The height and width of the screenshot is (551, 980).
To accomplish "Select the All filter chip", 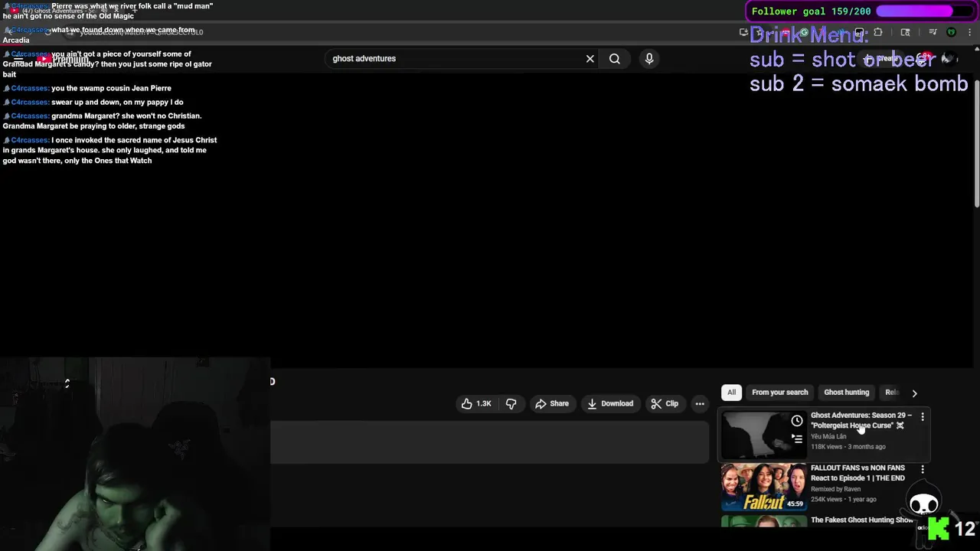I will click(x=731, y=393).
